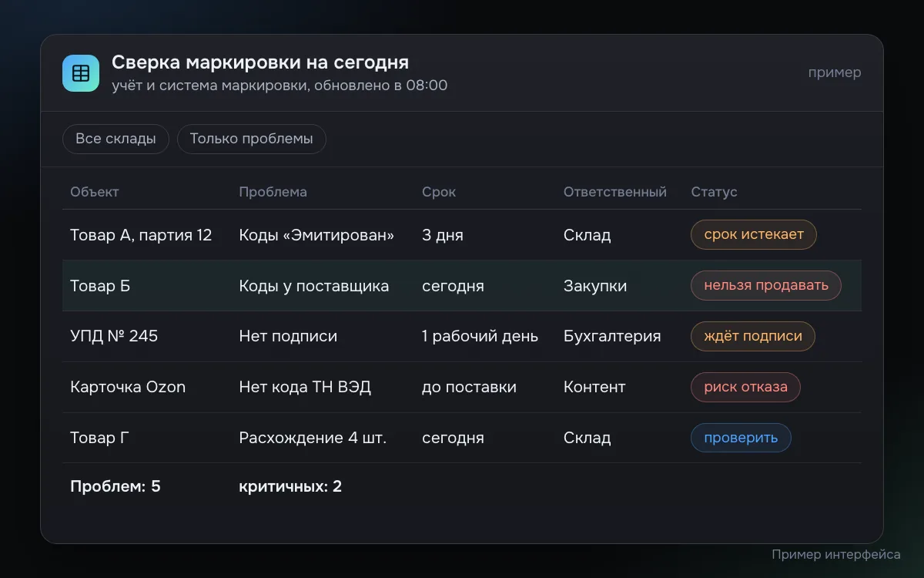Click the «Коды у поставщика» problem cell
924x578 pixels.
(x=314, y=286)
